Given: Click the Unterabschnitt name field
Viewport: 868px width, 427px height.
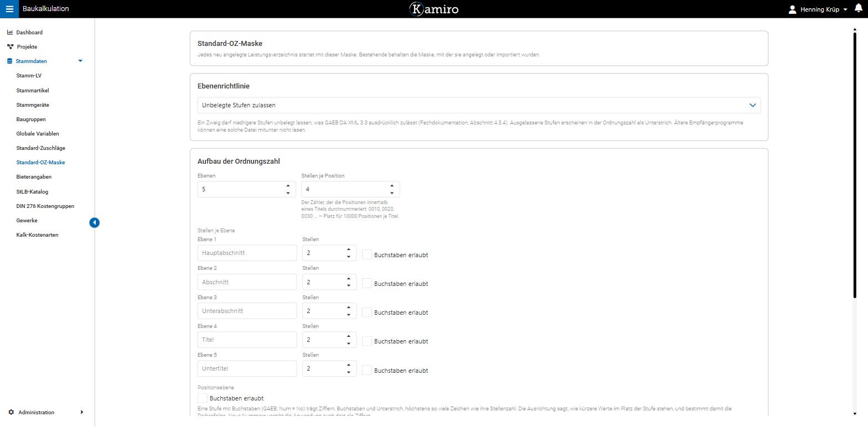Looking at the screenshot, I should [247, 311].
